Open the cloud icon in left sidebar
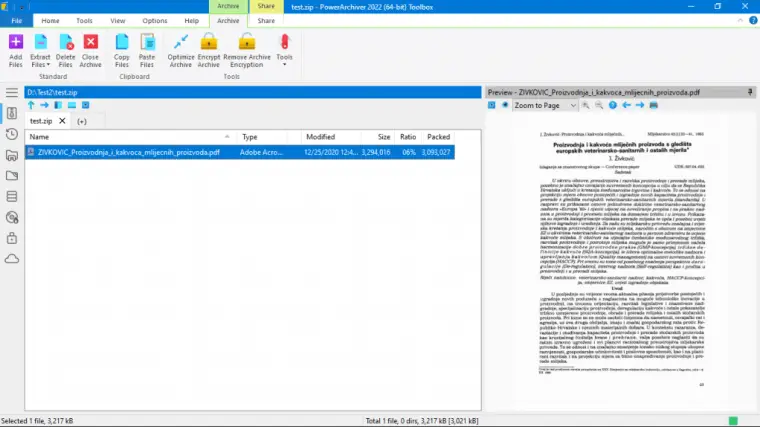Image resolution: width=760 pixels, height=427 pixels. tap(11, 258)
